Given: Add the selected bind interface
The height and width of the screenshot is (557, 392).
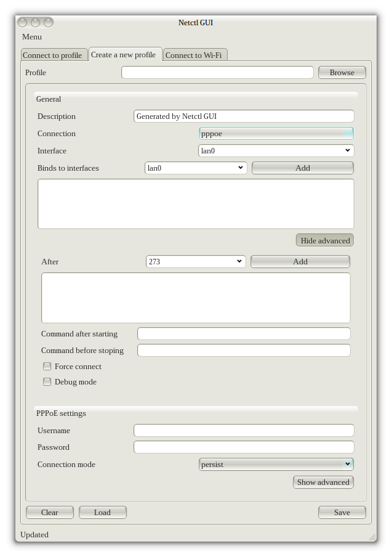Looking at the screenshot, I should point(302,168).
